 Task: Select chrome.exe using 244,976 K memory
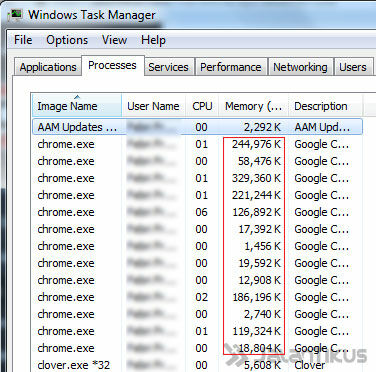pyautogui.click(x=197, y=144)
